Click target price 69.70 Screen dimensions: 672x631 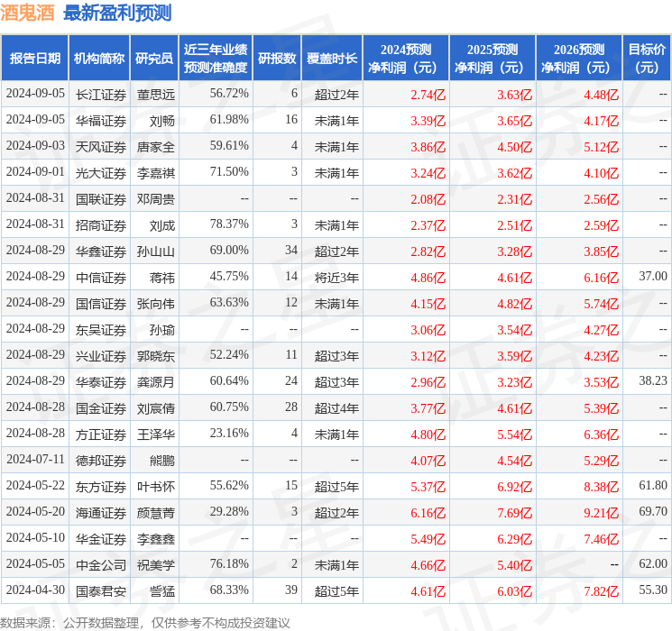coord(653,511)
